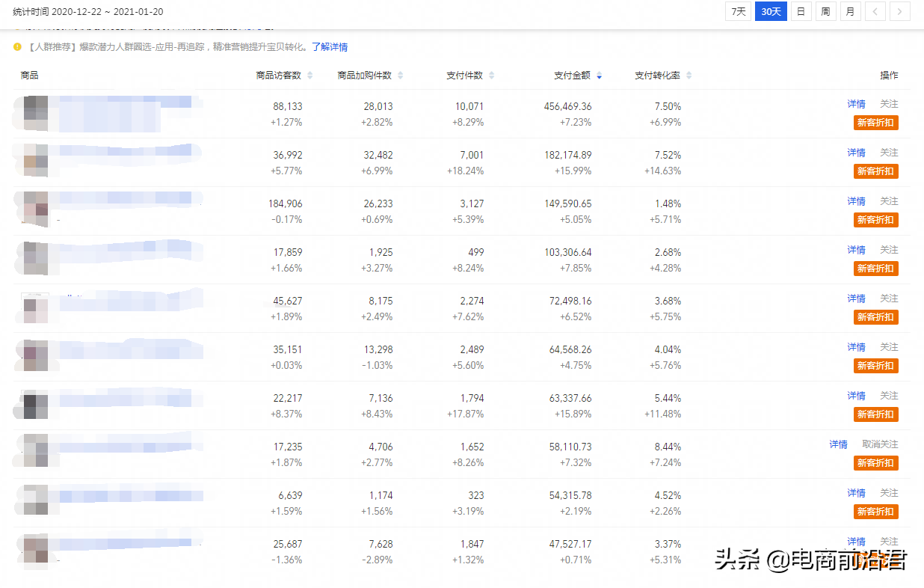The width and height of the screenshot is (924, 588).
Task: Click 新客折扣 for 182,174.89 row
Action: [876, 171]
